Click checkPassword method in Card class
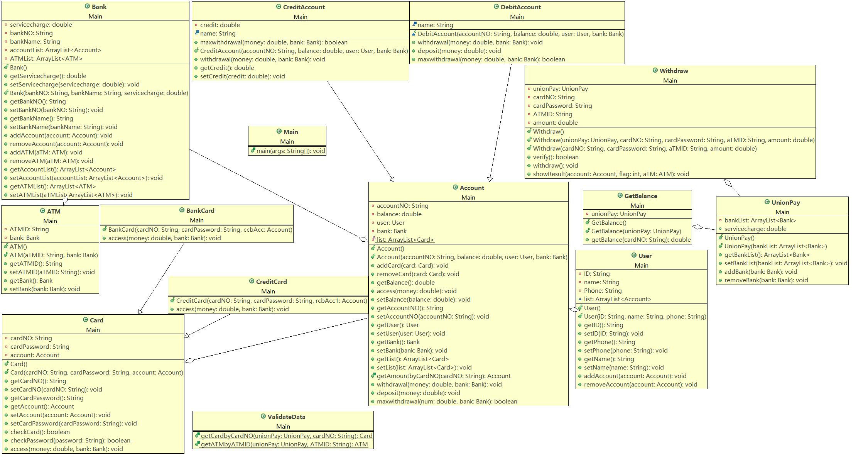 tap(70, 441)
